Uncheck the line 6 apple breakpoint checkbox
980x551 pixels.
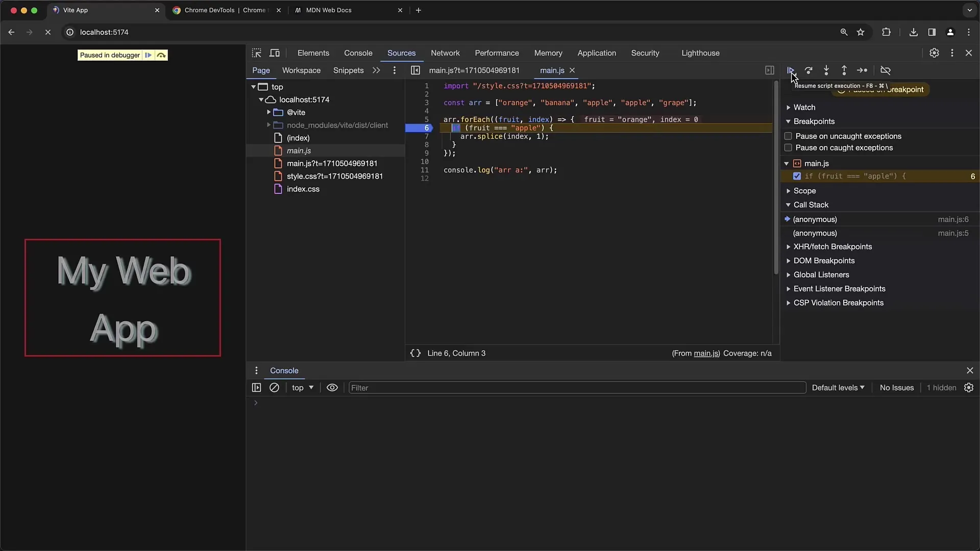(x=797, y=176)
